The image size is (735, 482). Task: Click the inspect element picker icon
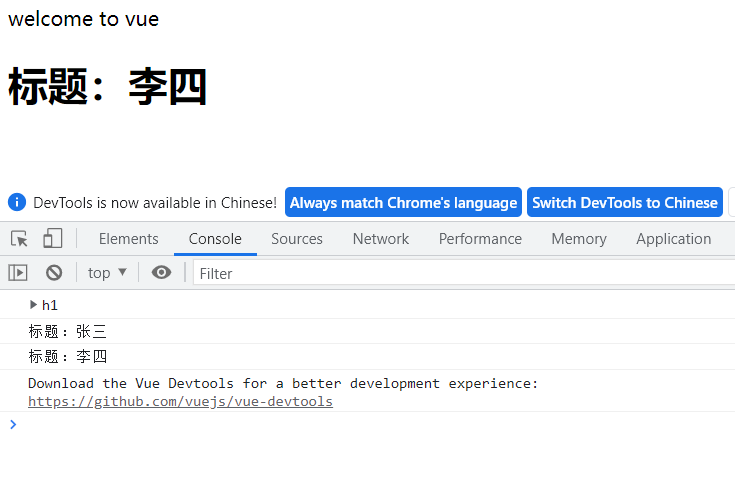tap(19, 239)
